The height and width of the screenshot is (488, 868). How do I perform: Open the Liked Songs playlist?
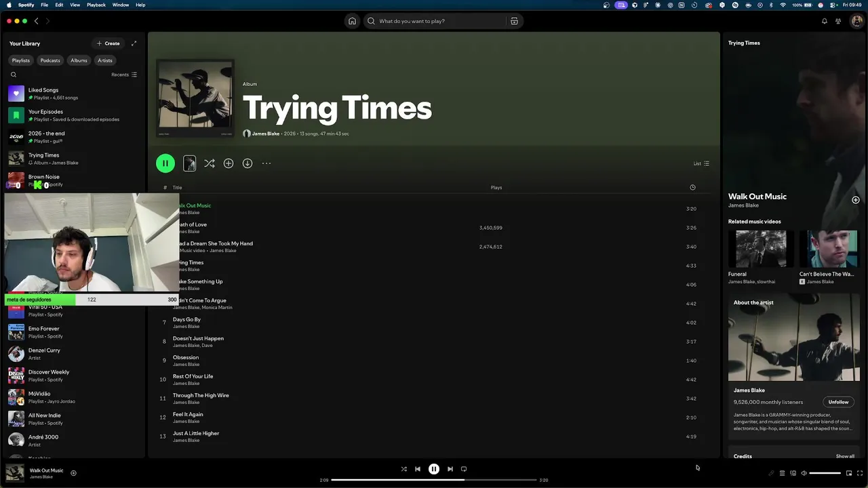click(73, 94)
